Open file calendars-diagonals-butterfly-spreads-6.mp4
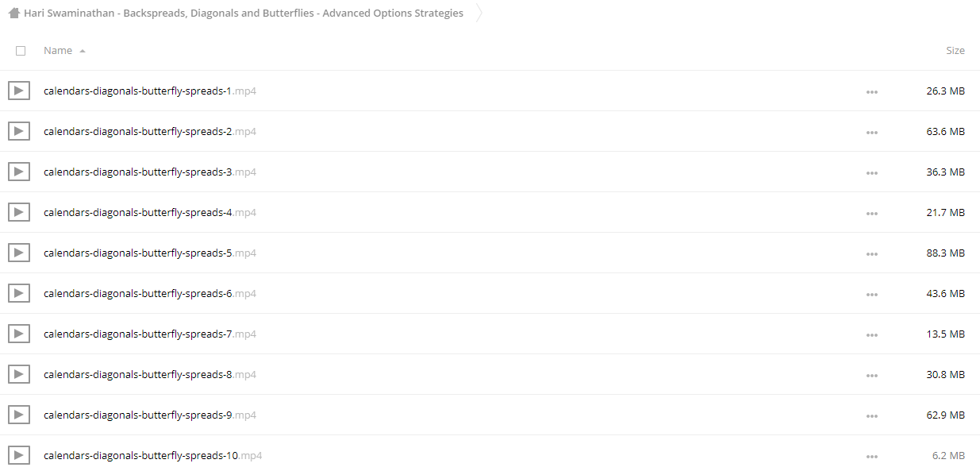Screen dimensions: 980x475 coord(150,293)
